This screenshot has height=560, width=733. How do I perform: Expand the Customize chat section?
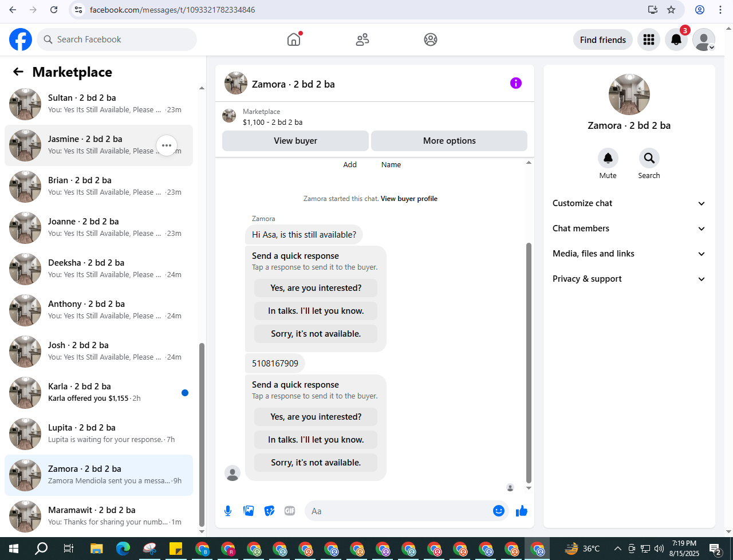coord(629,203)
